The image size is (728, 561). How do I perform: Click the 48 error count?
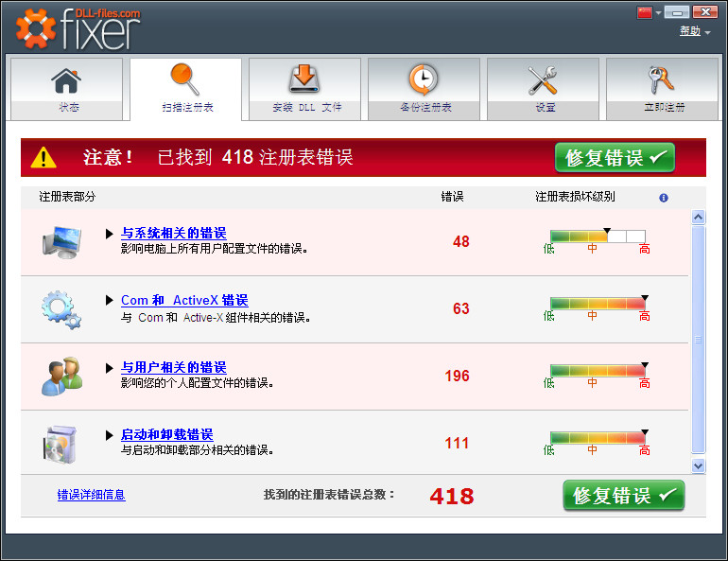tap(461, 242)
